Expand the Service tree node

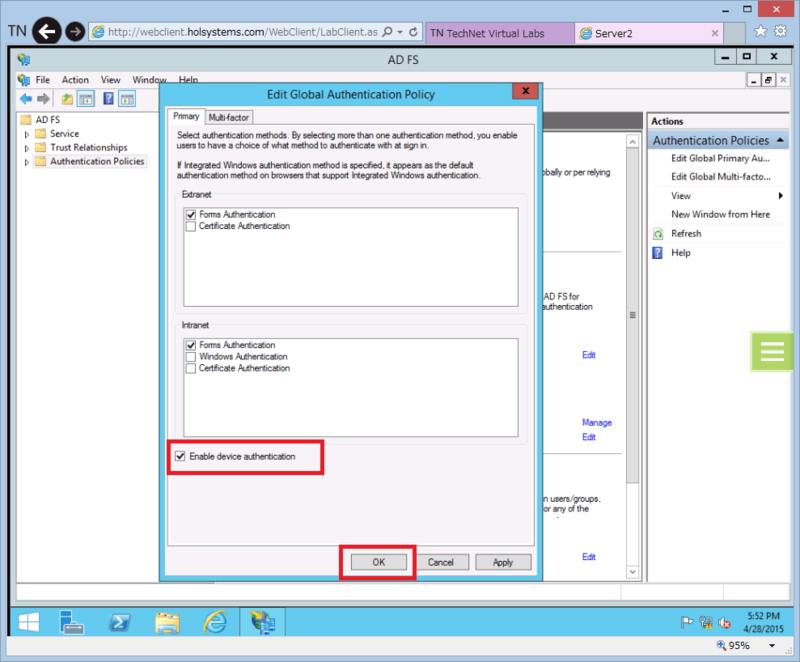coord(27,135)
